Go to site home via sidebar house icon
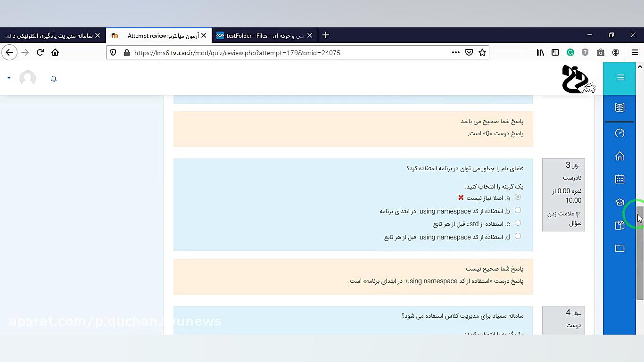Screen dimensions: 644x362 620,156
